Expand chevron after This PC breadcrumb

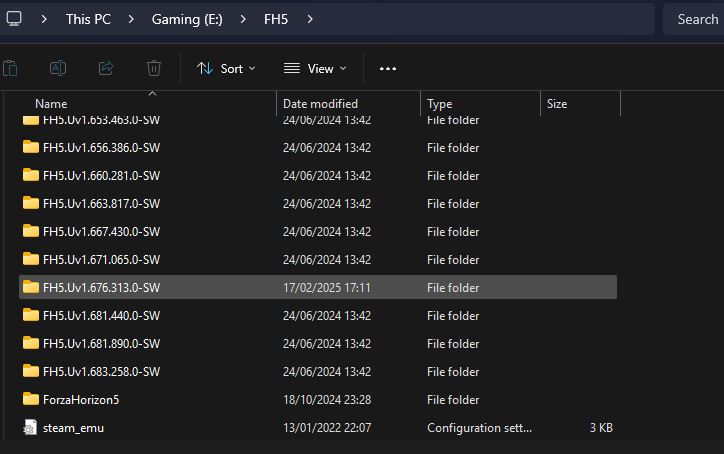coord(131,19)
